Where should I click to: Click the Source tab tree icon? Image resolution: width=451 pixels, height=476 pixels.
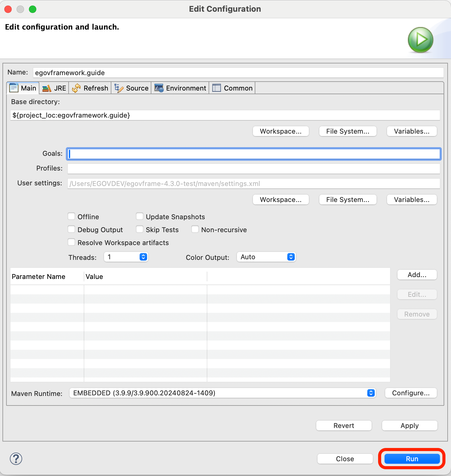click(x=119, y=88)
